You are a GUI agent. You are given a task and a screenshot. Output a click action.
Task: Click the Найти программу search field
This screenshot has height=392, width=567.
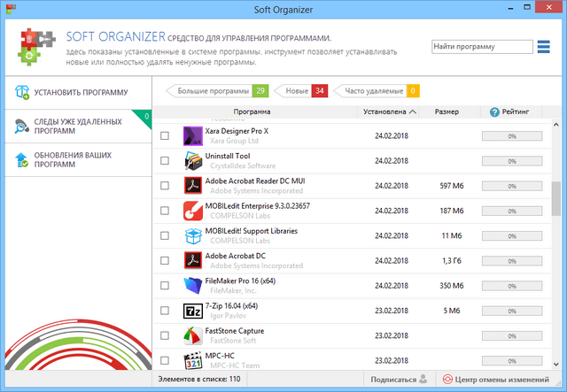(x=480, y=46)
